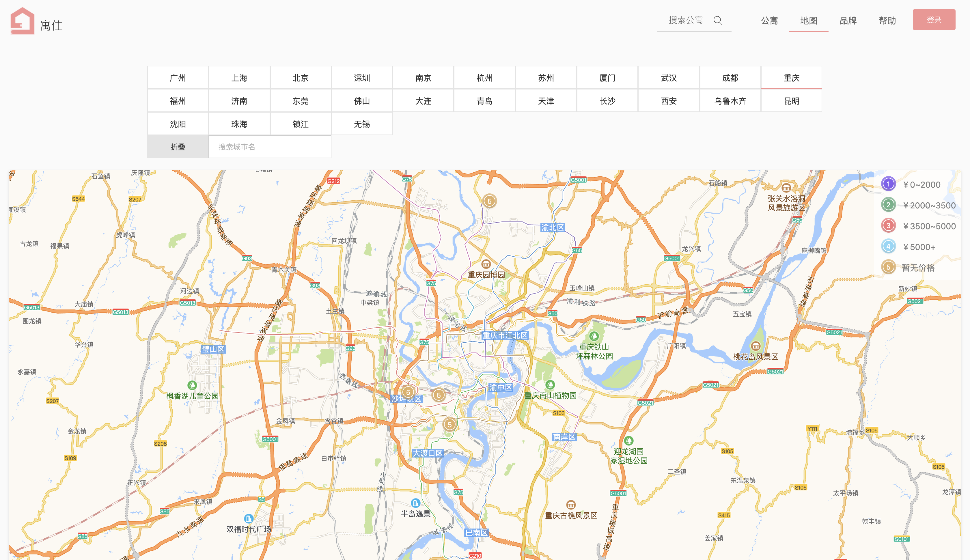This screenshot has height=560, width=970.
Task: Click the 重庆园博园 museum icon on the map
Action: click(486, 264)
